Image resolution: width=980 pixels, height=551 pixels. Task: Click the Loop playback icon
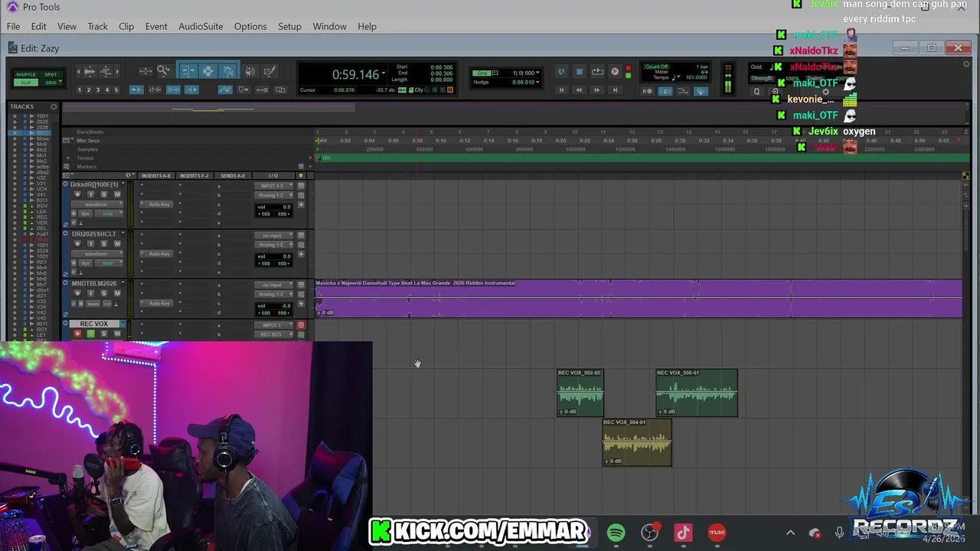[597, 71]
